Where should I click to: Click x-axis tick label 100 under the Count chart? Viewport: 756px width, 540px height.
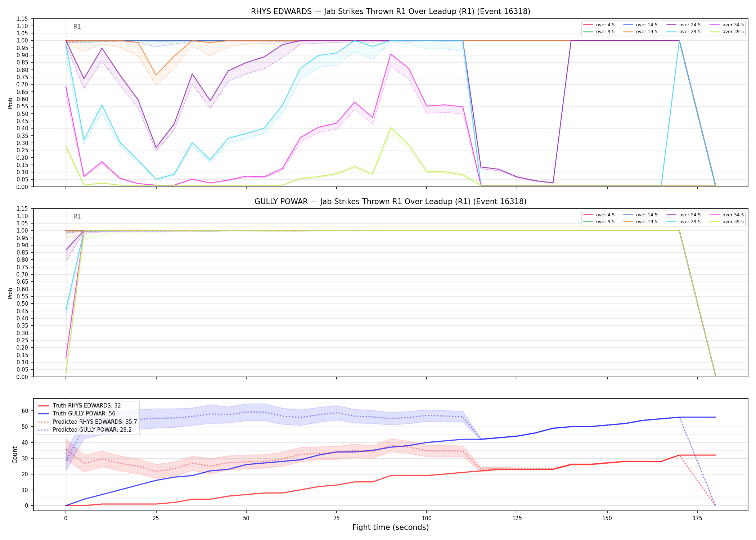pos(427,518)
